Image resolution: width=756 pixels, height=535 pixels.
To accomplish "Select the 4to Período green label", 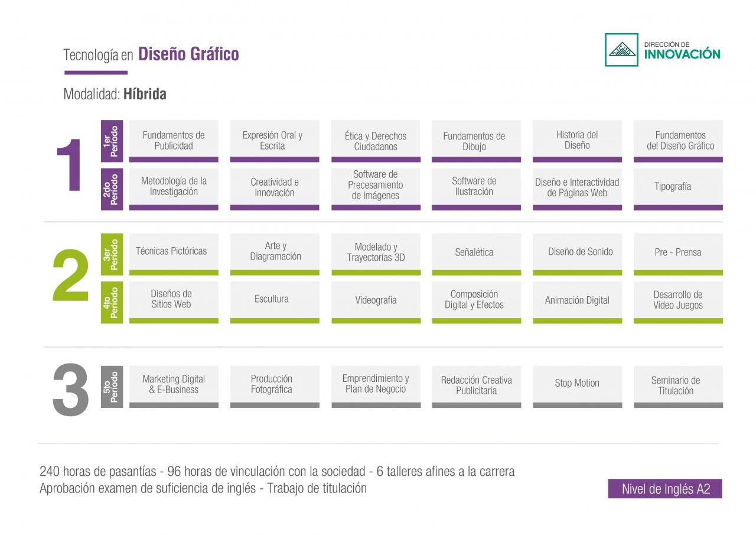I will [112, 302].
